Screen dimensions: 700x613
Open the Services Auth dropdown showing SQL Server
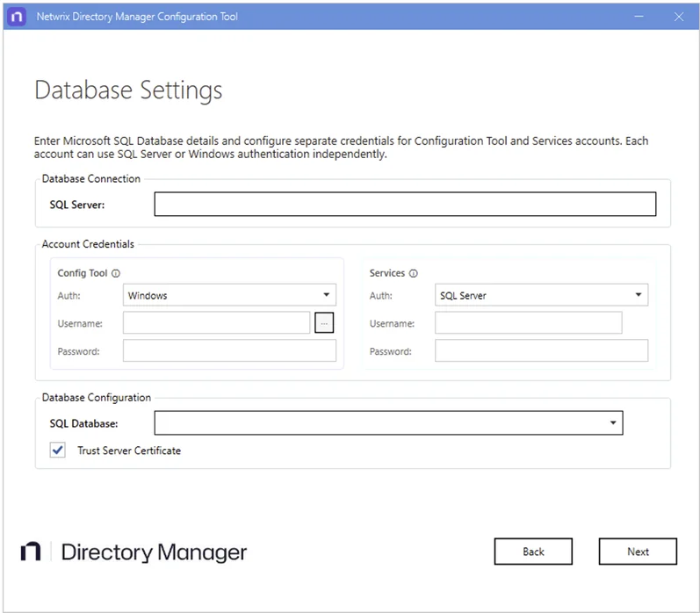point(541,295)
